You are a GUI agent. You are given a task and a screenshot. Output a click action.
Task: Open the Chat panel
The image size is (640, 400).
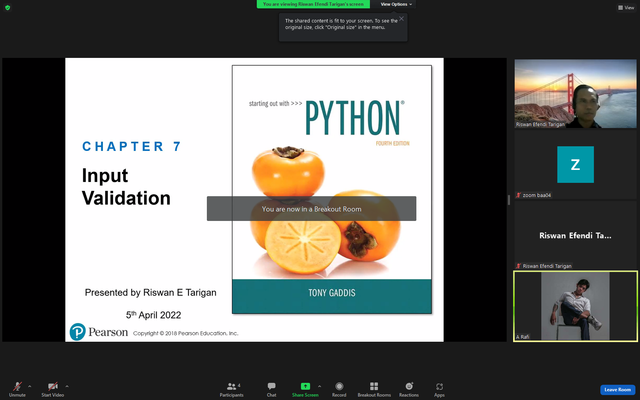point(271,389)
